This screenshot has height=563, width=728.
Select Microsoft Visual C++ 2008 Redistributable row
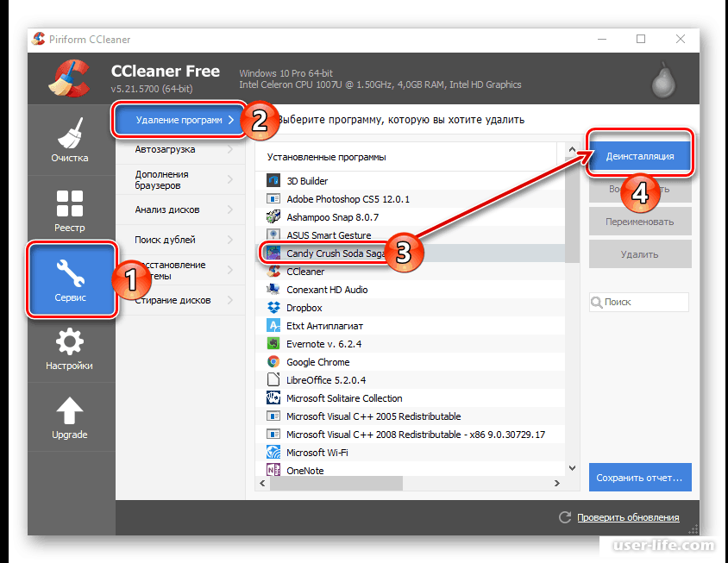(410, 435)
